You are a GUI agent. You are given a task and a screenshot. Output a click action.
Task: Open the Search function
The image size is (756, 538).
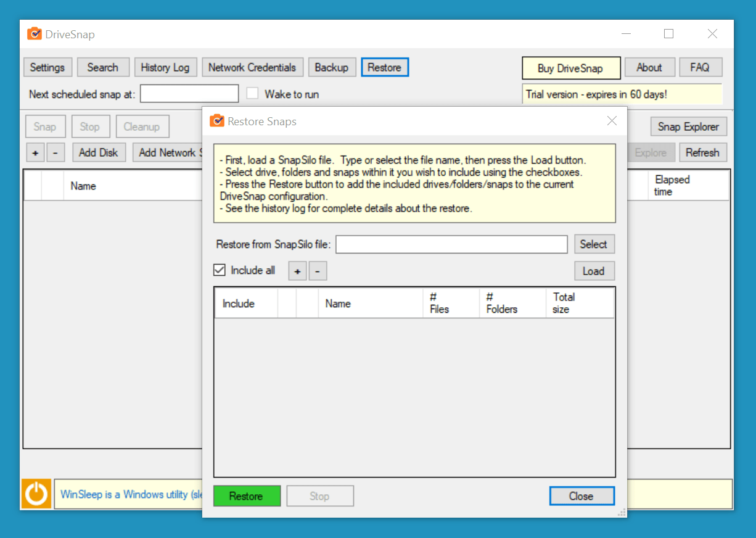pyautogui.click(x=103, y=67)
